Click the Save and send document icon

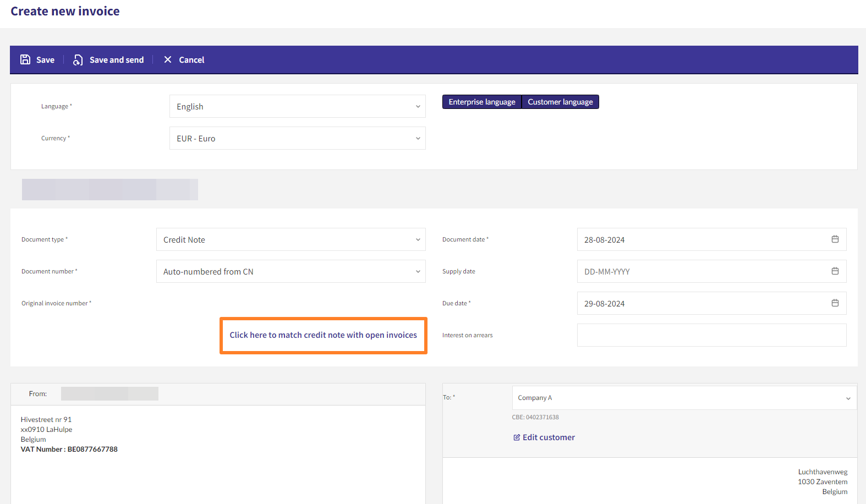pyautogui.click(x=78, y=60)
